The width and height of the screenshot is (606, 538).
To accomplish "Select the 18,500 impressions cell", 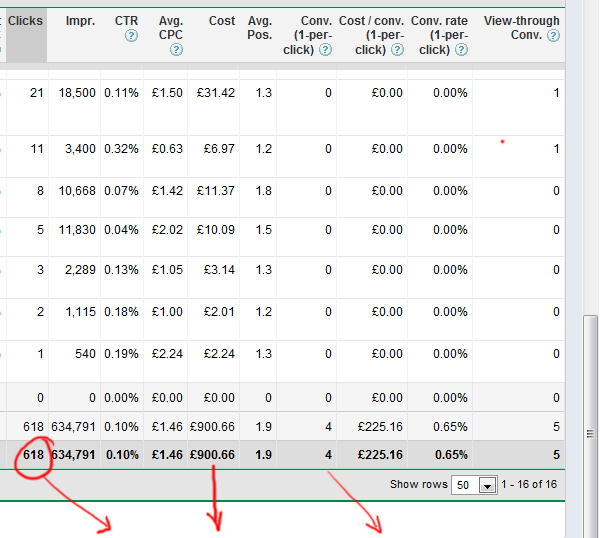I will [x=77, y=93].
